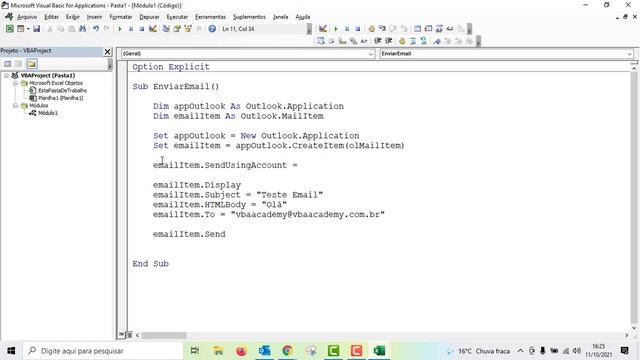Click the Debug toolbar Run play icon
The height and width of the screenshot is (360, 640).
point(336,29)
